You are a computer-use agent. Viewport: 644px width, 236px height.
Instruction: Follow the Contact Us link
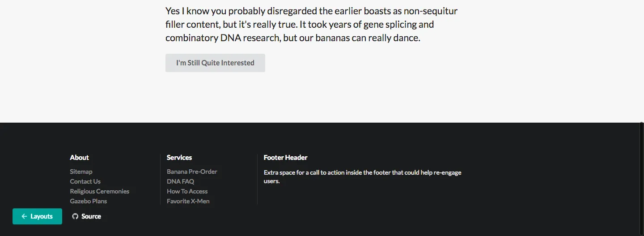pos(85,181)
